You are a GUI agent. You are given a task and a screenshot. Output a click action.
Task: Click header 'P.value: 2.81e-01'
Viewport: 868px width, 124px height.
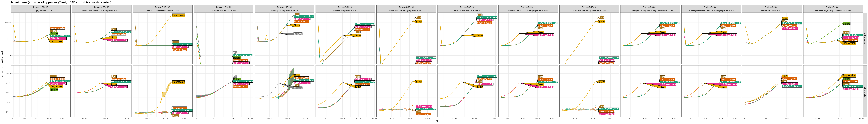click(x=345, y=7)
